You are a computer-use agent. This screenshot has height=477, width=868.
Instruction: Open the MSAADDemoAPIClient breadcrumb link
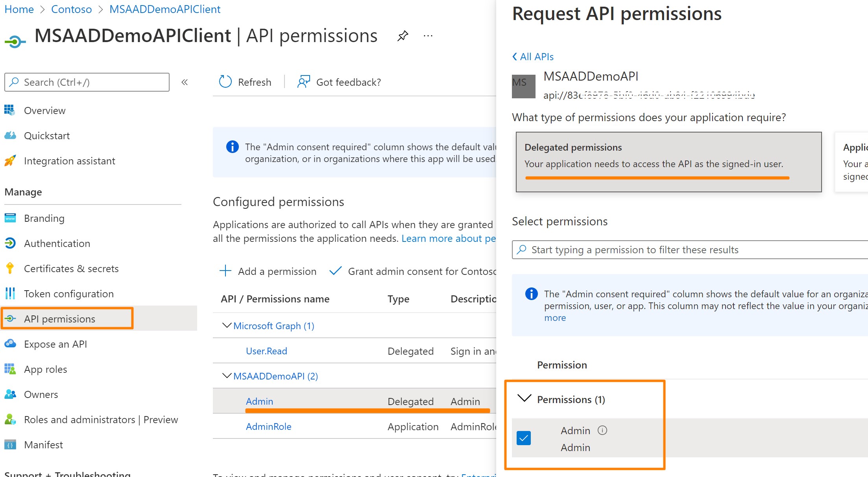[165, 9]
